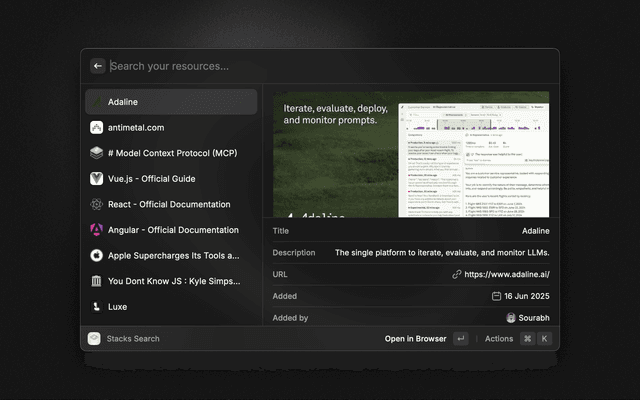Click the Luxe resource icon

[x=97, y=307]
